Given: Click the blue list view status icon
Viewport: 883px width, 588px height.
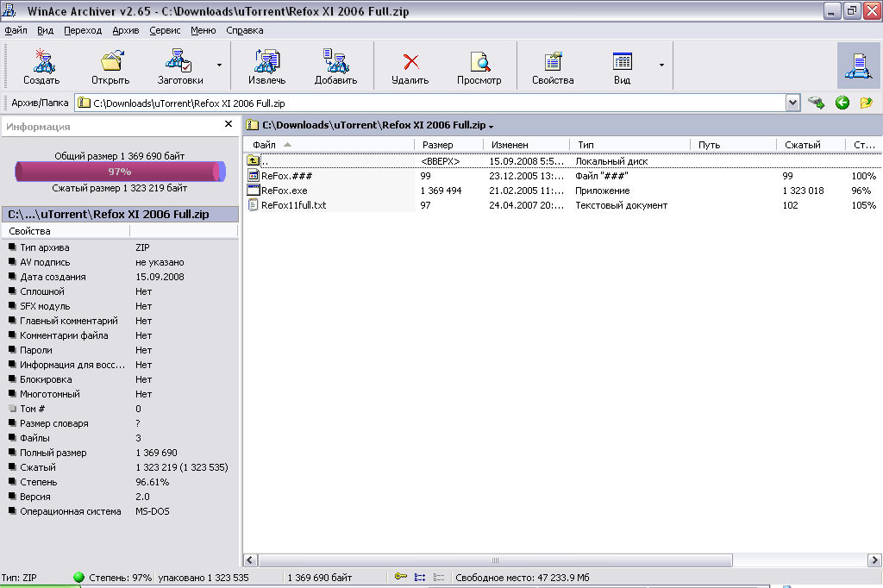Looking at the screenshot, I should 420,578.
